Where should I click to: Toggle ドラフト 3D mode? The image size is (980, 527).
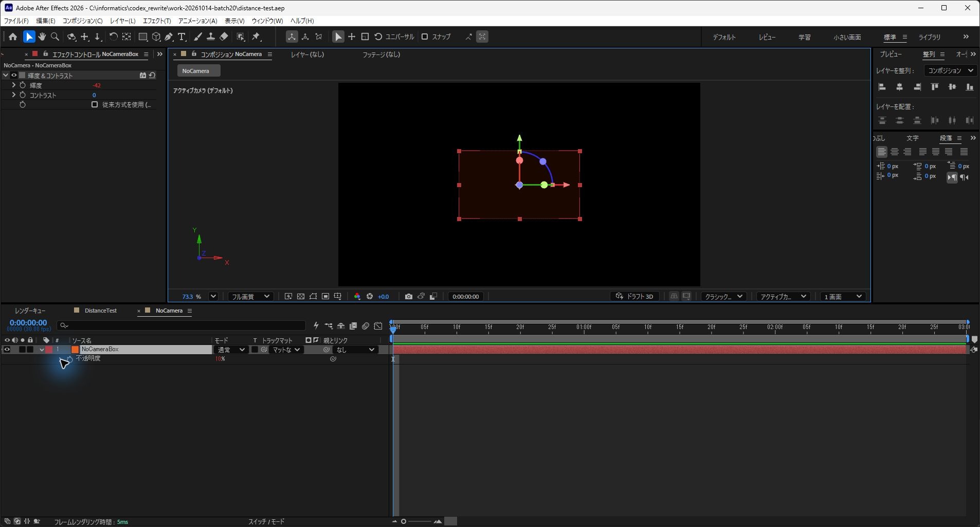tap(634, 297)
